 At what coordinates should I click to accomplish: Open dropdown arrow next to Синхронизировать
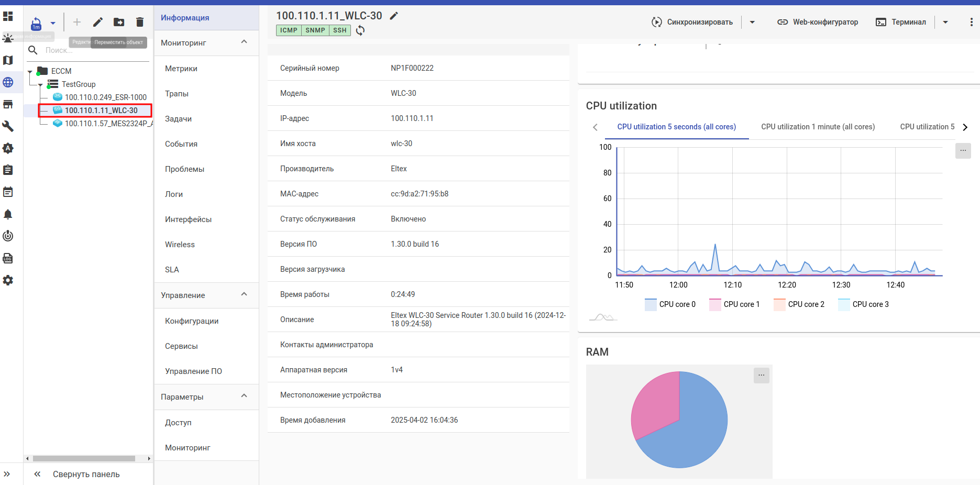pyautogui.click(x=752, y=22)
